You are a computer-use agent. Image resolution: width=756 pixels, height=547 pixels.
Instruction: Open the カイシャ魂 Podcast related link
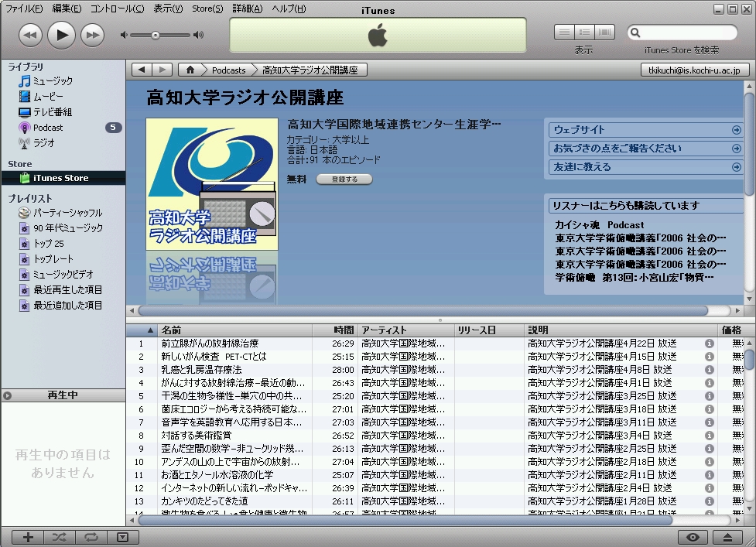point(599,225)
